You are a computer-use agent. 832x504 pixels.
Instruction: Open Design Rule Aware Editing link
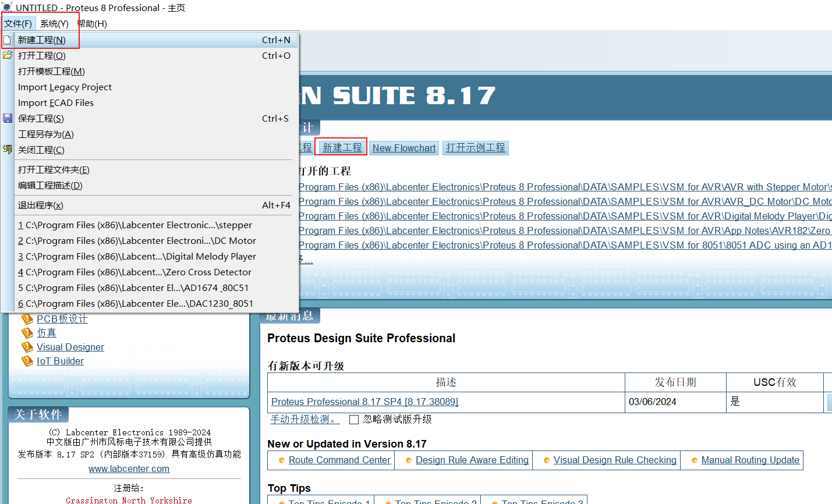pos(472,460)
